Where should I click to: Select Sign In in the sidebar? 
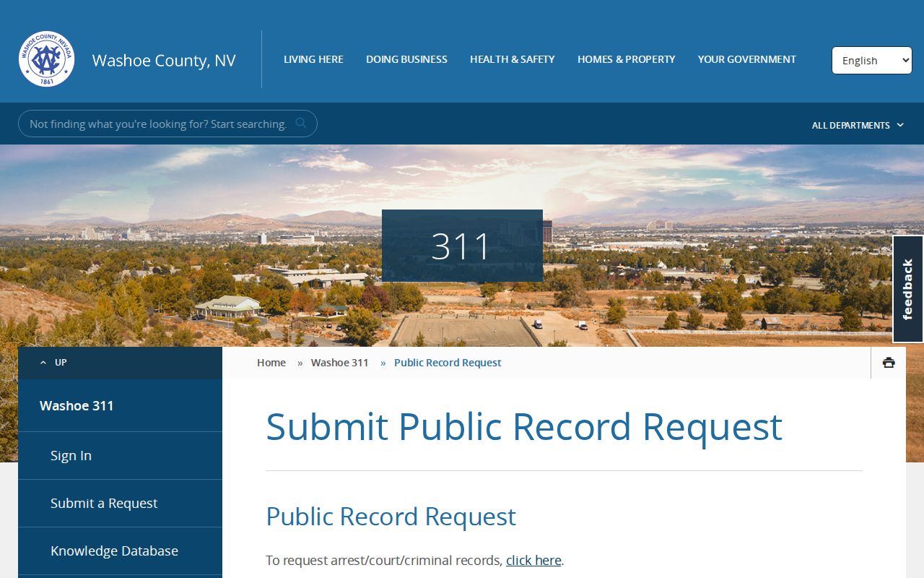(120, 456)
